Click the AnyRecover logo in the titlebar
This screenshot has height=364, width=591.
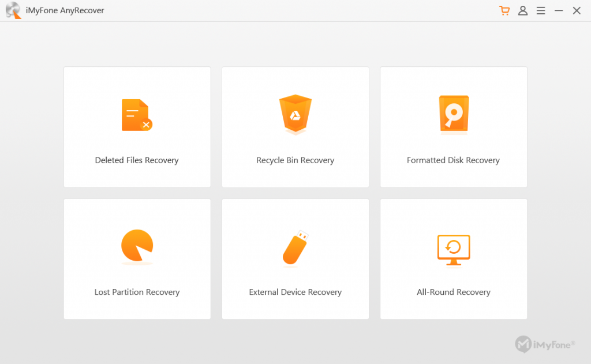pyautogui.click(x=13, y=10)
